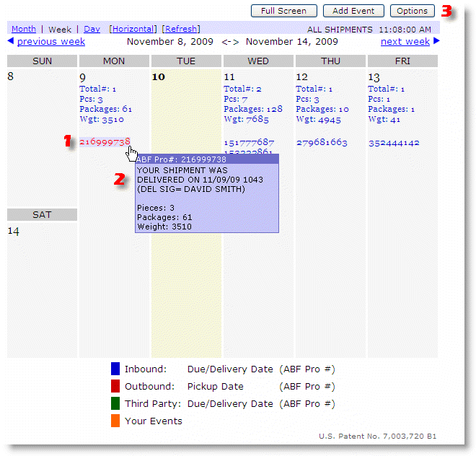Click 'DEL SIG= DAVID SMITH' in tooltip
Viewport: 476px width, 456px height.
pos(192,189)
